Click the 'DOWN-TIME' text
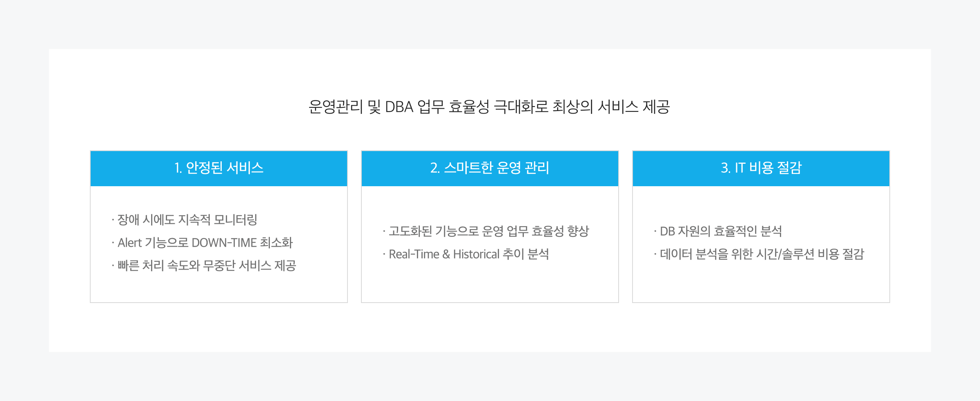 224,243
